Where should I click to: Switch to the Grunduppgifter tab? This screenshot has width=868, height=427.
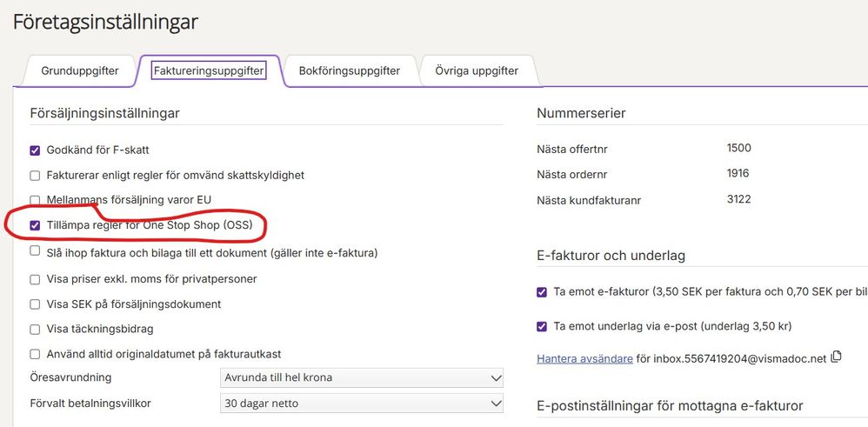[x=80, y=71]
